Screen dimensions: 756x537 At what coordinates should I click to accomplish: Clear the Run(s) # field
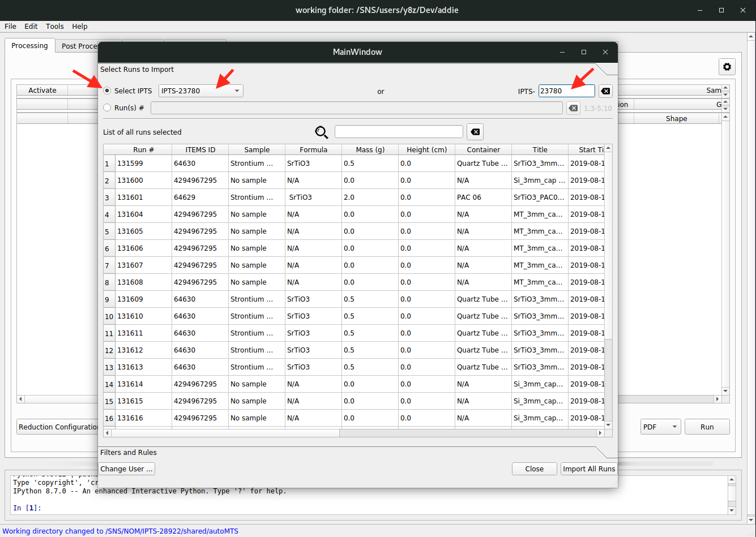coord(573,108)
